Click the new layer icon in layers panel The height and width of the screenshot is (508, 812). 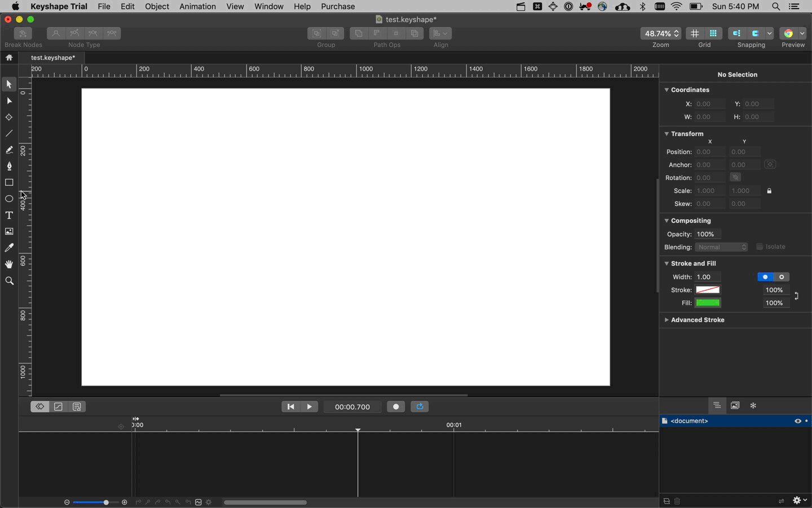[667, 501]
